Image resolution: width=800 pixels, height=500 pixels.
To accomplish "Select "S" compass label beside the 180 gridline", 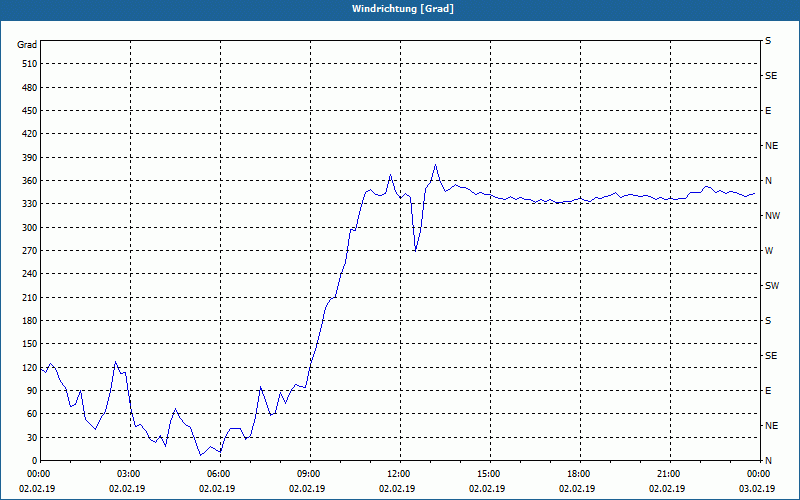I will coord(768,321).
